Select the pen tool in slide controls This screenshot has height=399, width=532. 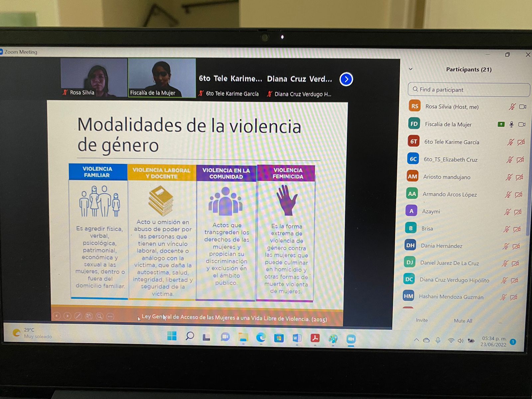(x=78, y=316)
